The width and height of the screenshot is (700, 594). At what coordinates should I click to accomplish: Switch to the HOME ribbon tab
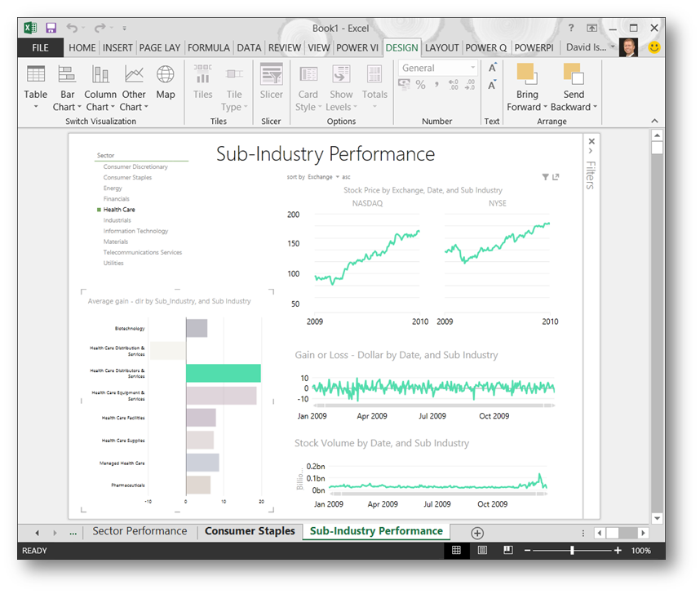tap(82, 48)
